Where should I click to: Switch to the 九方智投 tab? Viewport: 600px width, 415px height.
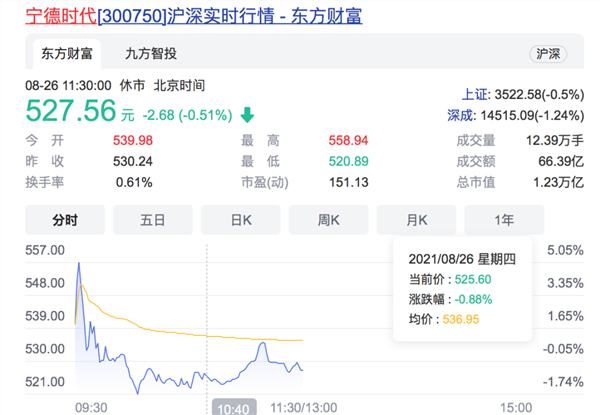click(x=151, y=54)
